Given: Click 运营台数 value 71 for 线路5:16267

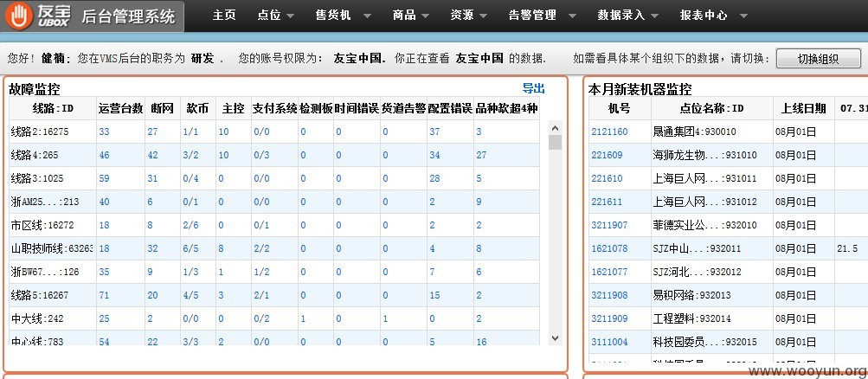Looking at the screenshot, I should (104, 295).
